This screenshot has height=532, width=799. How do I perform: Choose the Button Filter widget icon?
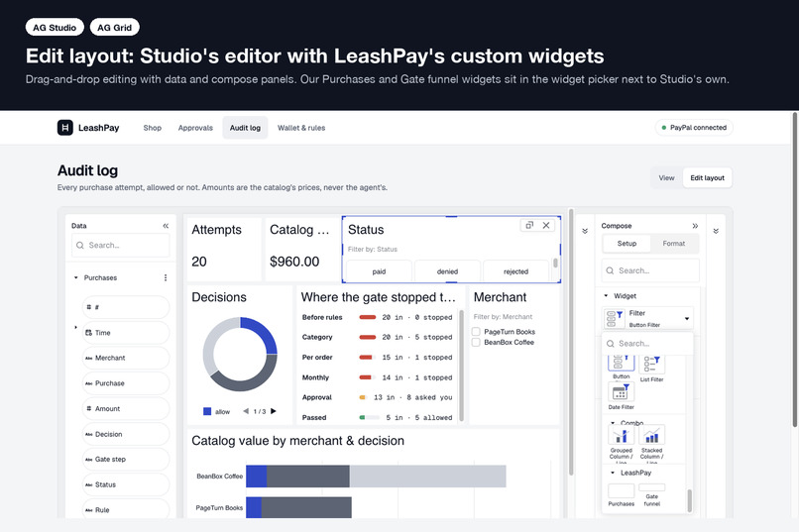[622, 364]
